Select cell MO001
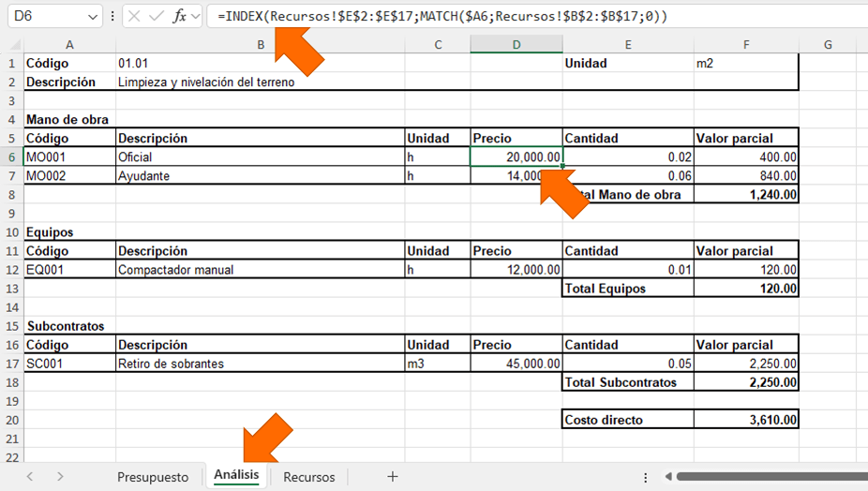This screenshot has height=491, width=868. tap(69, 157)
